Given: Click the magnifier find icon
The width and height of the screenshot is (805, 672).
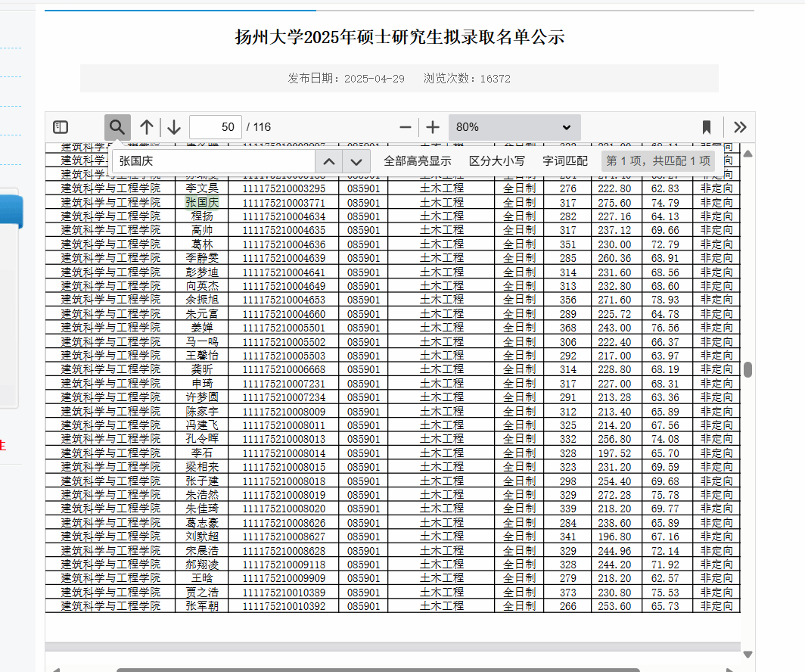Looking at the screenshot, I should [x=117, y=127].
